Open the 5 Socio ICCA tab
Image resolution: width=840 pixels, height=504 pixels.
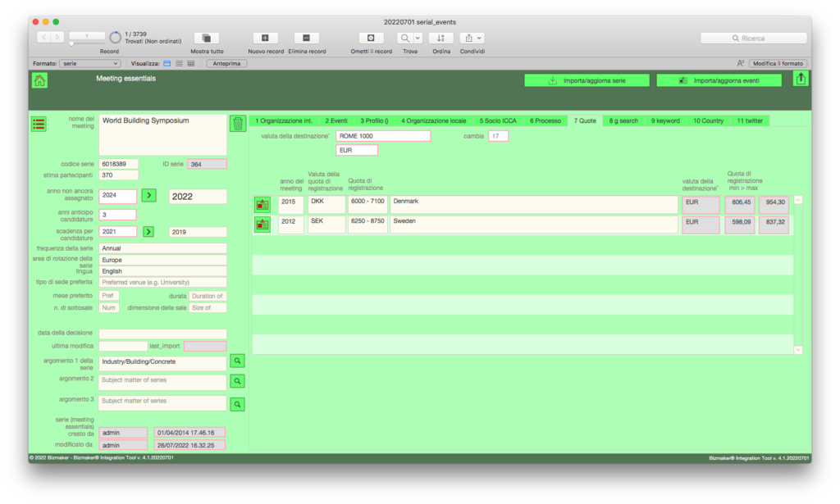498,121
